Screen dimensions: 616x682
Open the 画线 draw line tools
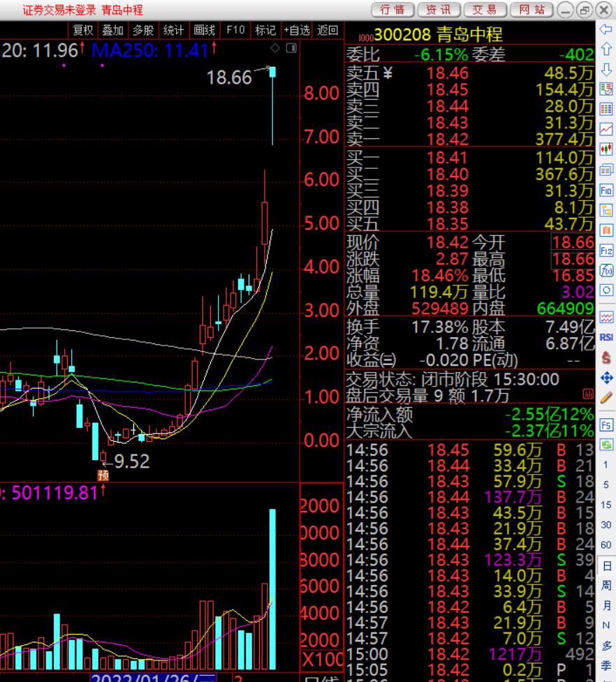pos(204,30)
